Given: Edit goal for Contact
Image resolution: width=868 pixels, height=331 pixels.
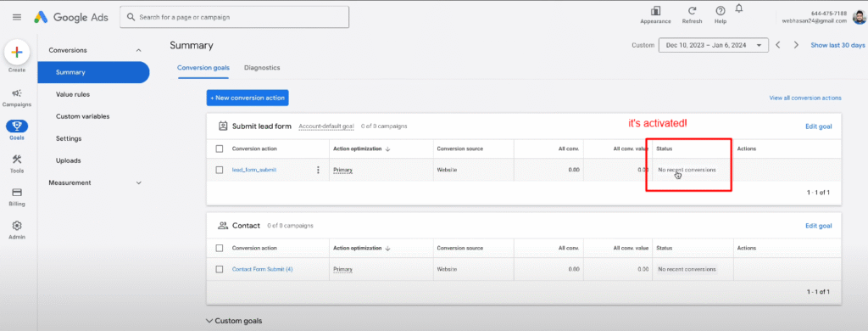Looking at the screenshot, I should (818, 226).
